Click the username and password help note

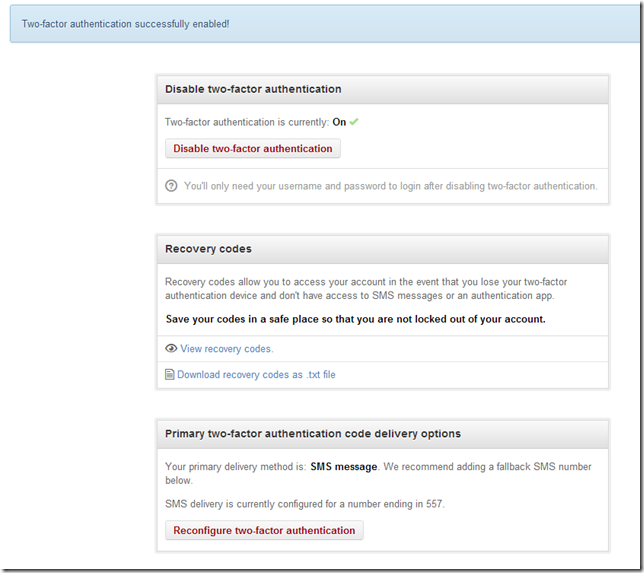(x=390, y=186)
